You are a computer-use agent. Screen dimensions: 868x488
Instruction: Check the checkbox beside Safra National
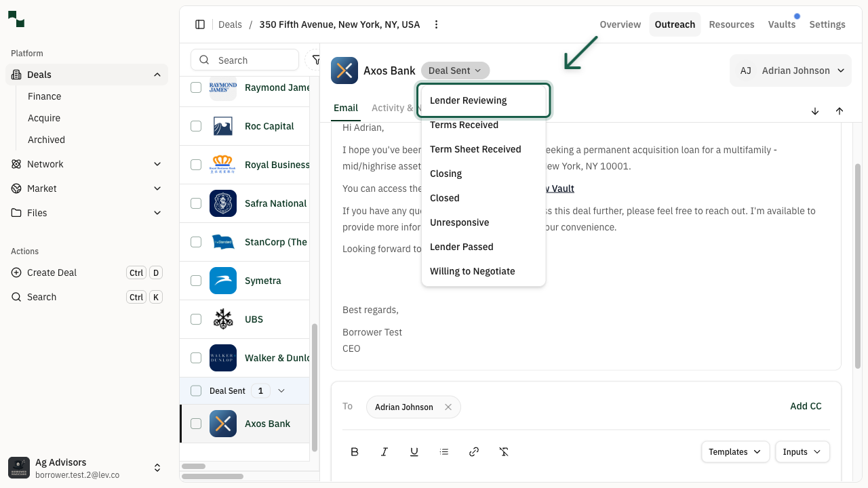click(196, 203)
